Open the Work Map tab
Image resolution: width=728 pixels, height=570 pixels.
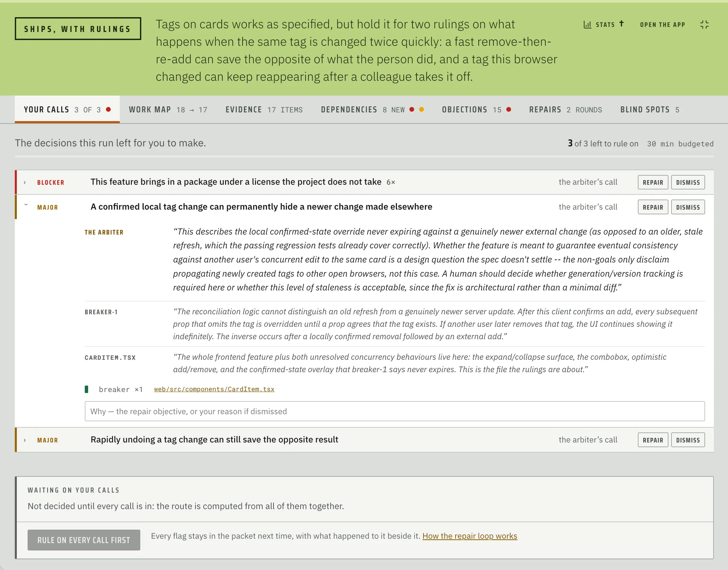coord(168,110)
